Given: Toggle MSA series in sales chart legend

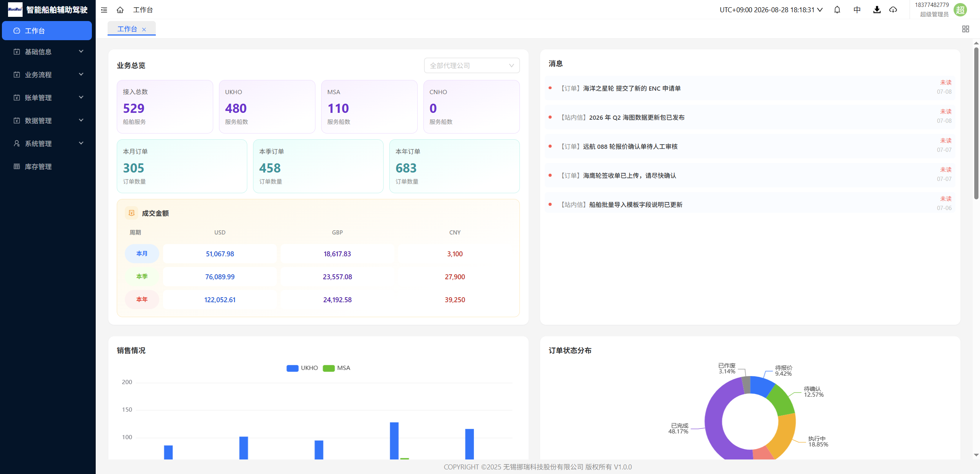Looking at the screenshot, I should (x=336, y=368).
